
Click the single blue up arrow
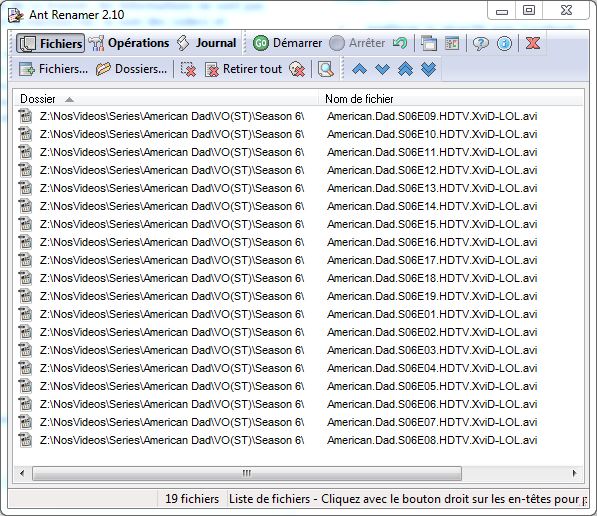pyautogui.click(x=359, y=69)
